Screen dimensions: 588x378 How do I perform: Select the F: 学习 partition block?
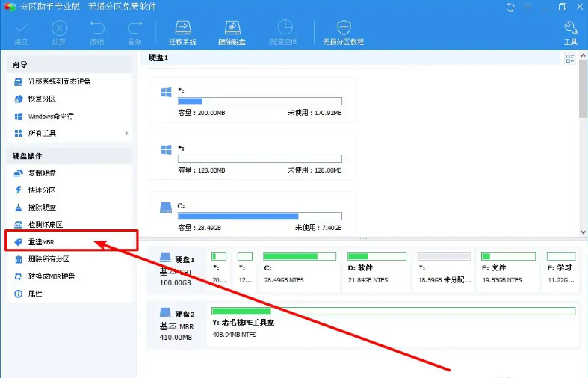click(561, 269)
